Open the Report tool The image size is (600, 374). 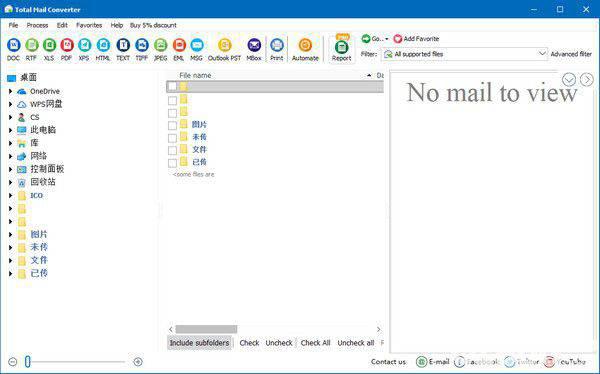(x=341, y=47)
